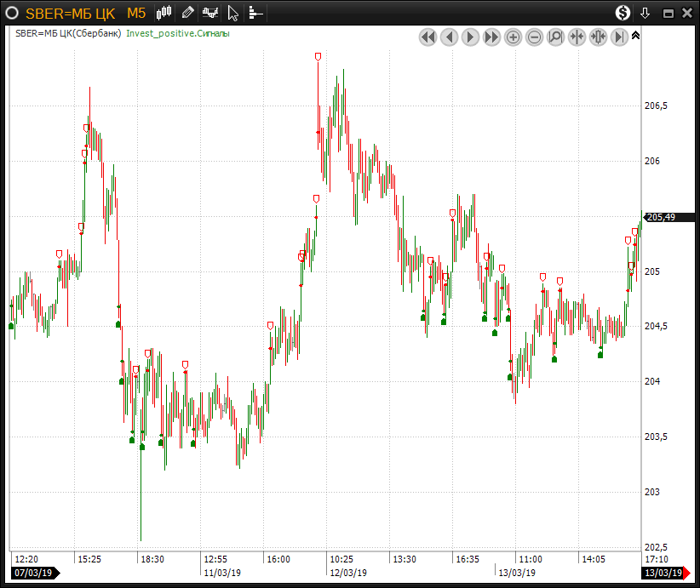Zoom in with the plus button
Screen dimensions: 700x588
click(513, 37)
